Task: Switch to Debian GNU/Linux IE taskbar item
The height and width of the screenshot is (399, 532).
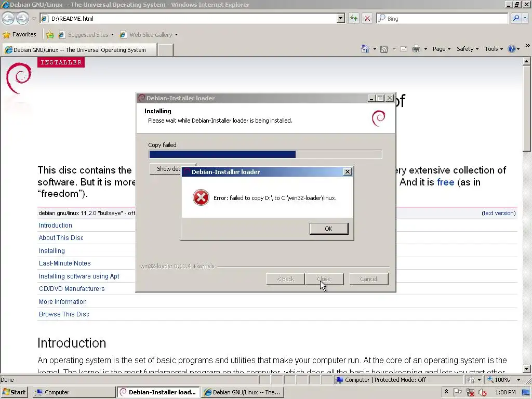Action: [x=242, y=392]
